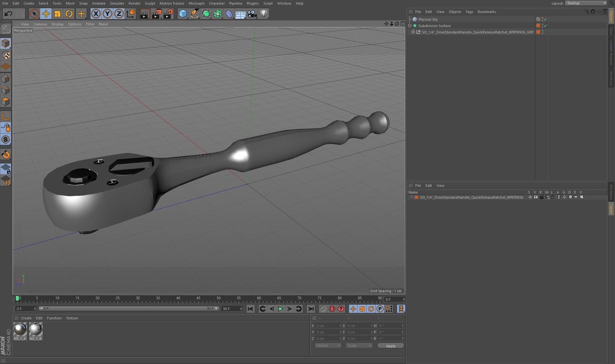Open Object Manager Tags menu
Image resolution: width=615 pixels, height=364 pixels.
469,12
